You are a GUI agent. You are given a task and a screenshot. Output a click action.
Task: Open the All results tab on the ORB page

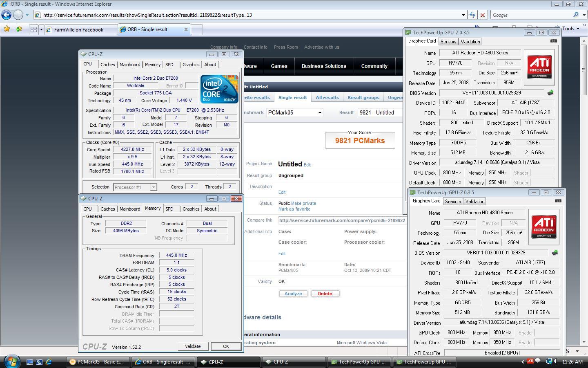pos(327,97)
